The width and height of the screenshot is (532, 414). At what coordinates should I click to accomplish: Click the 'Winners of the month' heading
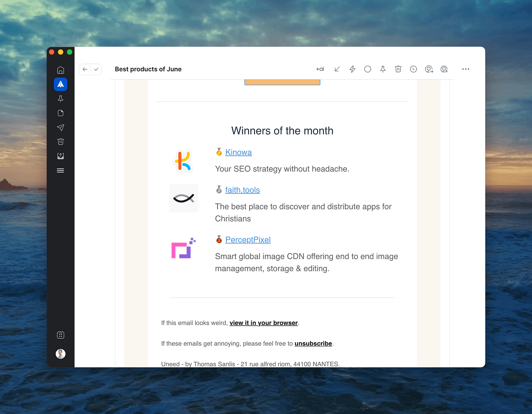282,131
